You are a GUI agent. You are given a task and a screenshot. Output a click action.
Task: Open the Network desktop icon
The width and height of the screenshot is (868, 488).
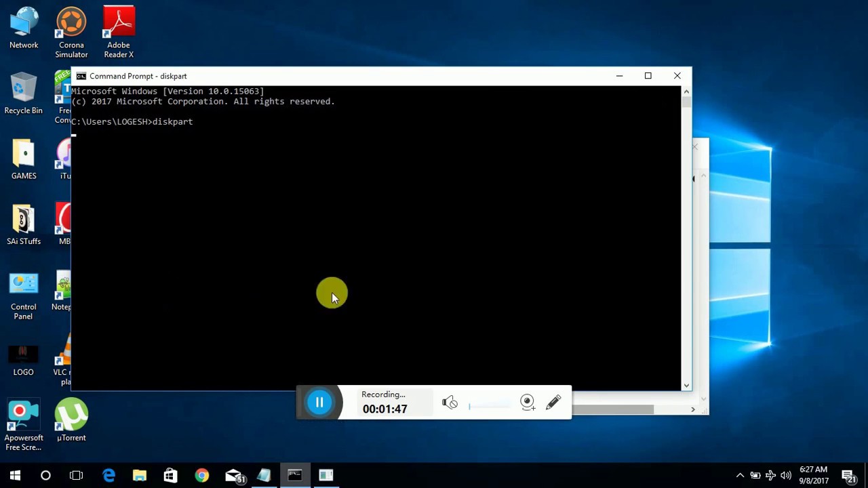click(x=24, y=28)
